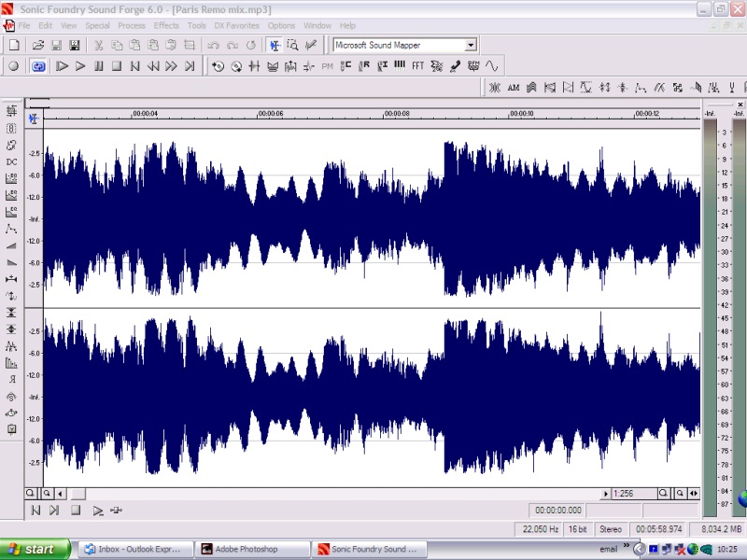Click the AM amplitude modulation effect icon
Screen dimensions: 747x560
(x=513, y=88)
